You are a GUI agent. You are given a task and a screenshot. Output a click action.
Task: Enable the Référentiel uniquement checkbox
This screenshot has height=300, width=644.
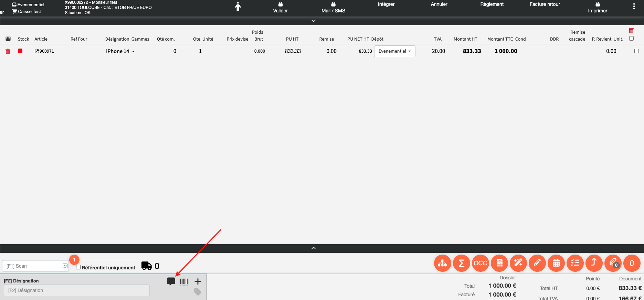78,267
